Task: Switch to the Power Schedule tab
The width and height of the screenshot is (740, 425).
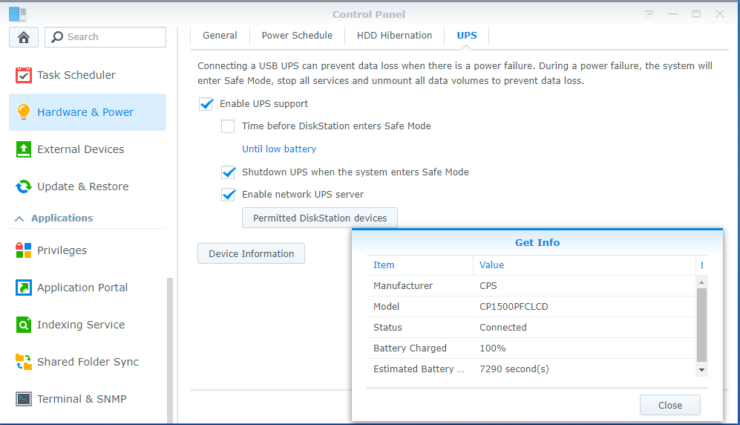Action: point(296,35)
